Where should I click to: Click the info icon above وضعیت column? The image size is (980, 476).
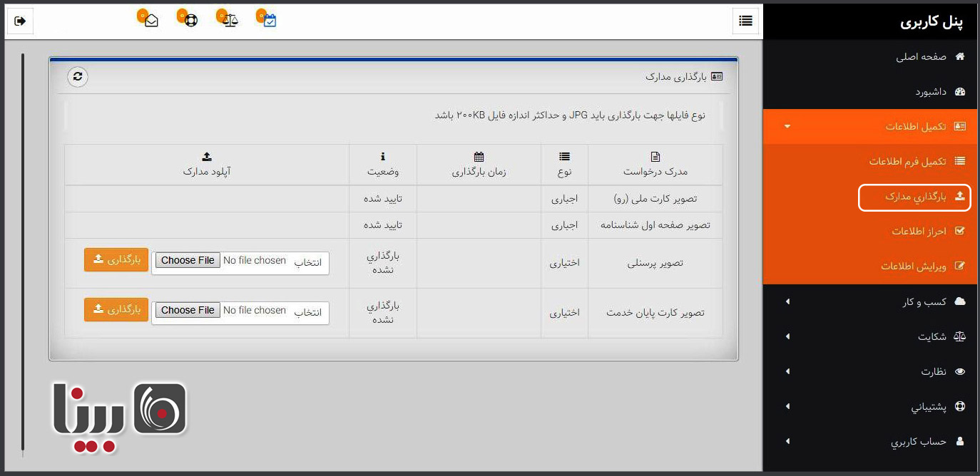(382, 155)
